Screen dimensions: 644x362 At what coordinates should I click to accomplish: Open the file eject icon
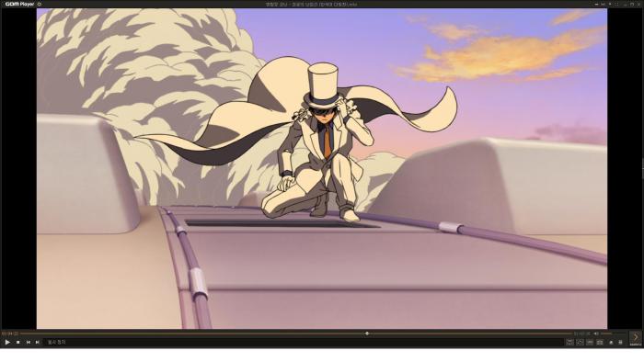pyautogui.click(x=611, y=342)
